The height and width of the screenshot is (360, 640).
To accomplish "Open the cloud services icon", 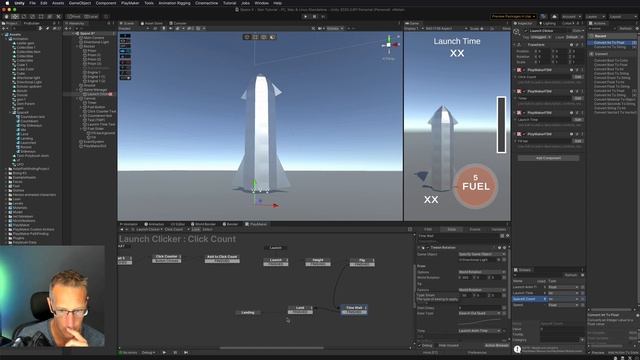I will pyautogui.click(x=554, y=17).
